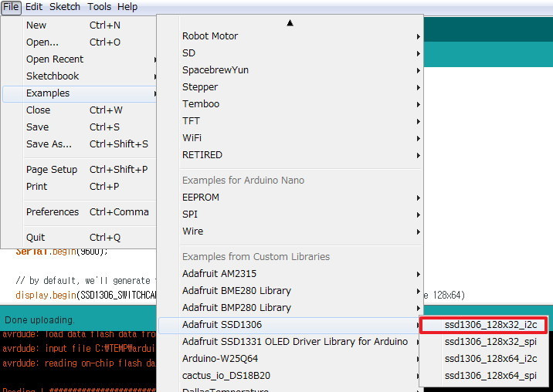Select the Examples menu entry
553x392 pixels.
80,93
